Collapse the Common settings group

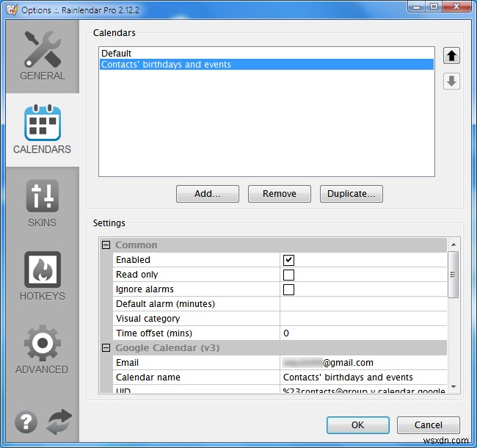click(x=106, y=245)
